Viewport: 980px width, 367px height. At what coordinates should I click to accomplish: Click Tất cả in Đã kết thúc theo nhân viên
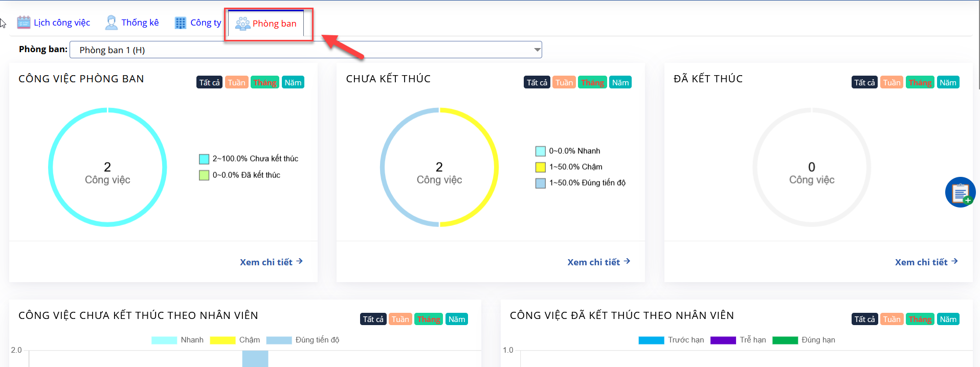[864, 319]
